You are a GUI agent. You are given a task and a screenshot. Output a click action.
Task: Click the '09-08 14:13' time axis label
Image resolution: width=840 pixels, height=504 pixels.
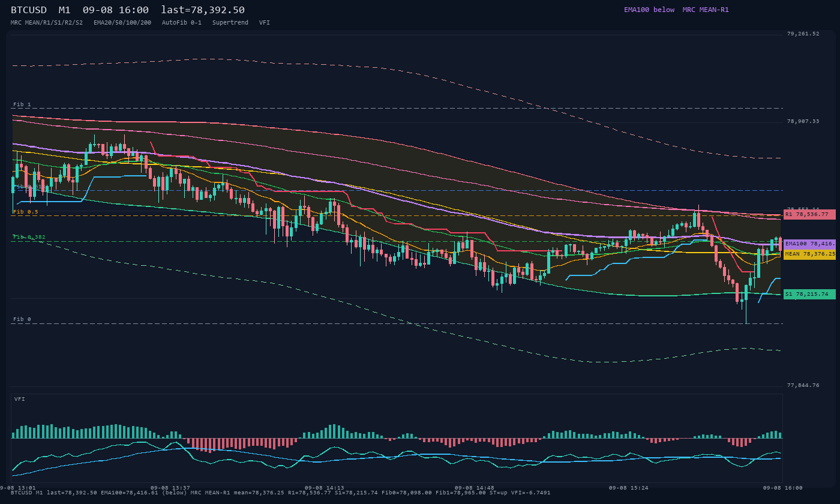point(325,488)
